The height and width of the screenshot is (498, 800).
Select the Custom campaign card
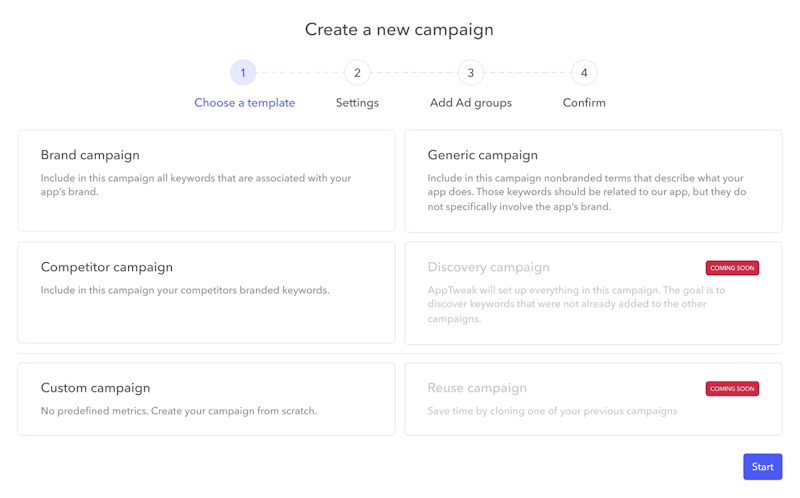pos(206,399)
